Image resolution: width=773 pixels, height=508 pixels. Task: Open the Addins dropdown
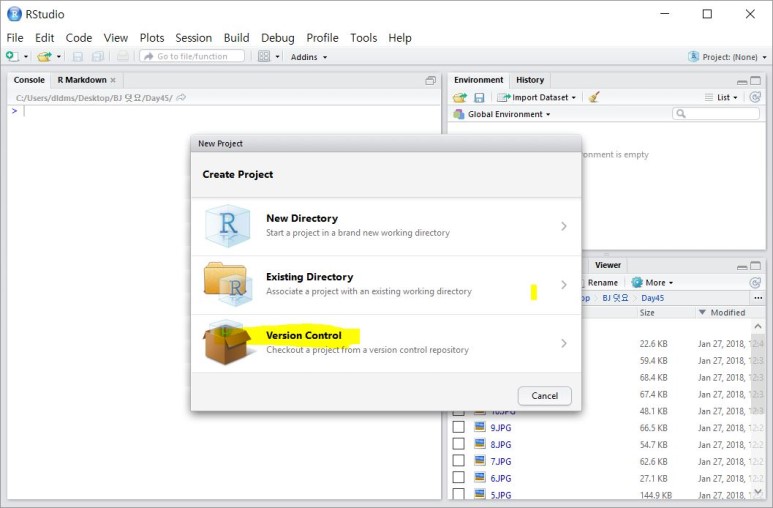[x=309, y=57]
